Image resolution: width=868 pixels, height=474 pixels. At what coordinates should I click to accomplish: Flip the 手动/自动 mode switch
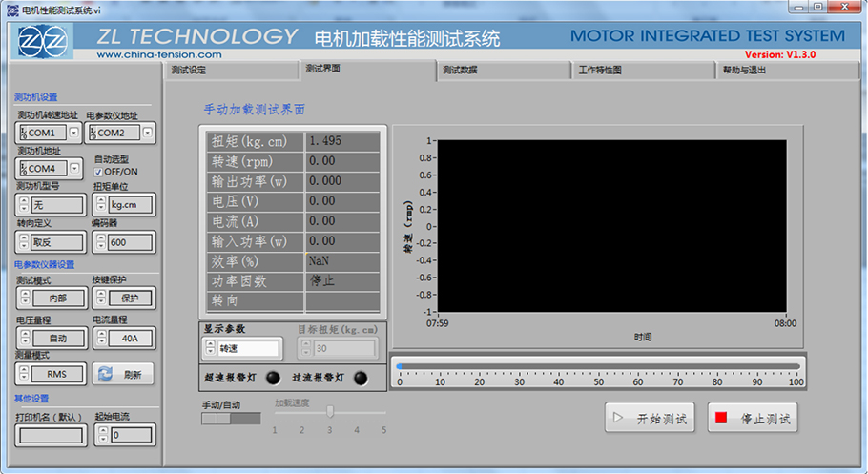point(231,419)
